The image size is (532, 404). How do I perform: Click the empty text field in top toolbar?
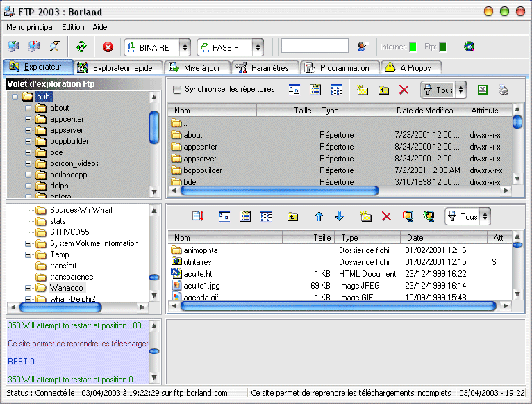(x=315, y=46)
